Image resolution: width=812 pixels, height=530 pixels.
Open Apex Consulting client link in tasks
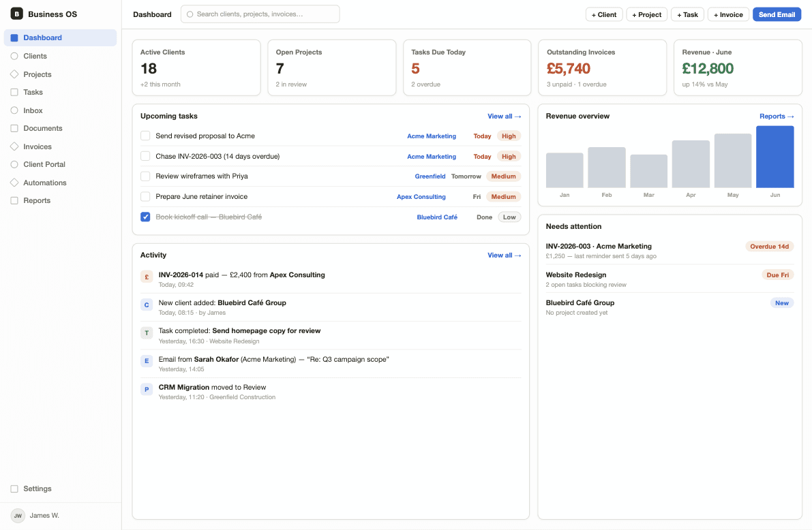point(421,197)
